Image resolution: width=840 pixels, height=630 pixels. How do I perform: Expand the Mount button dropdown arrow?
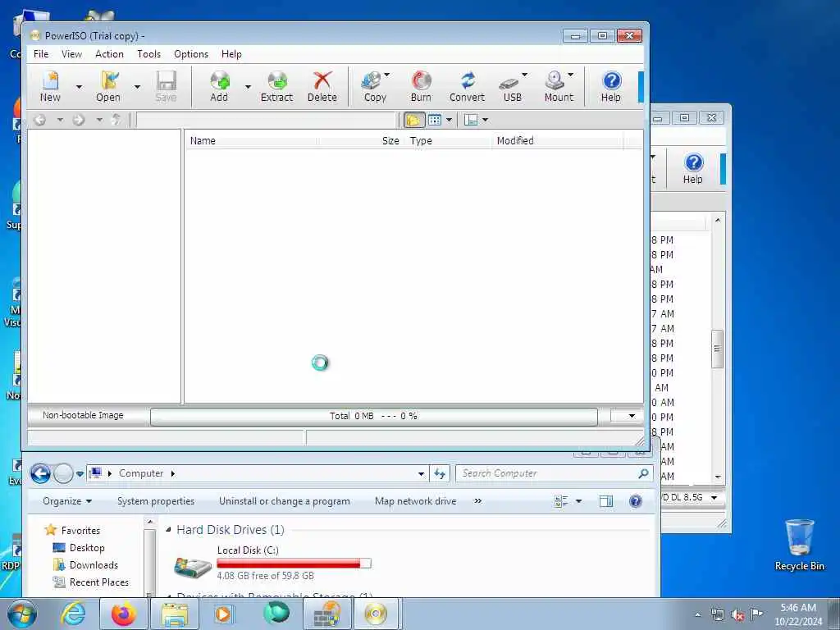(571, 75)
